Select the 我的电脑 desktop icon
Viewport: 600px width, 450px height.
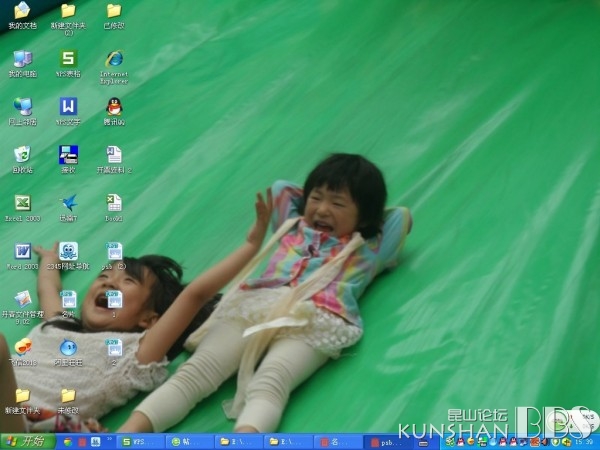tap(23, 64)
